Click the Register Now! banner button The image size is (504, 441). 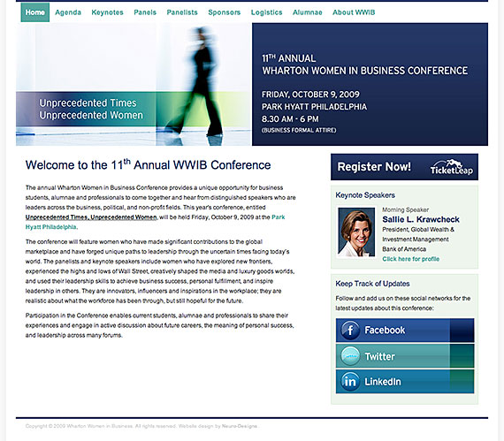click(404, 167)
